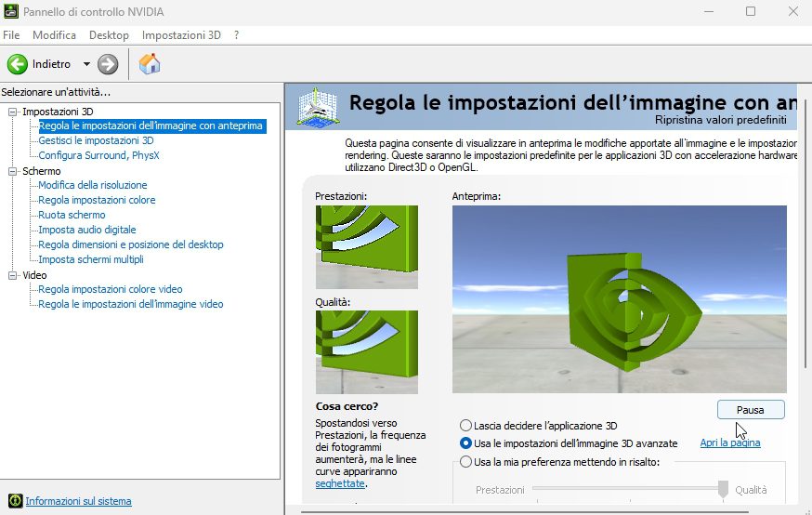Click the system information icon at bottom left

click(15, 500)
